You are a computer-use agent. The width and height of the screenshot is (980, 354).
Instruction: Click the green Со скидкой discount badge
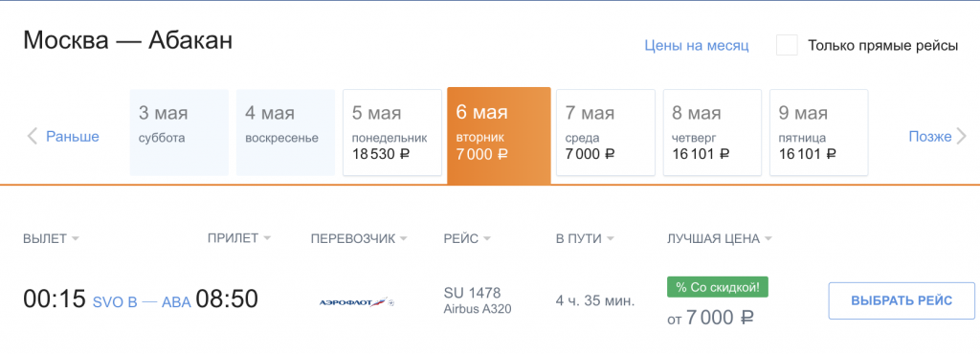pyautogui.click(x=718, y=287)
